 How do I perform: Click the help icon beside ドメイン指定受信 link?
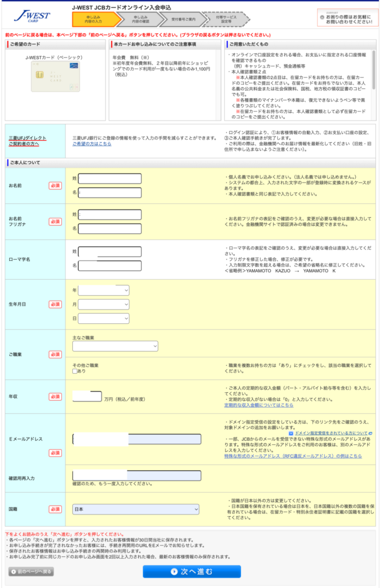tap(291, 432)
